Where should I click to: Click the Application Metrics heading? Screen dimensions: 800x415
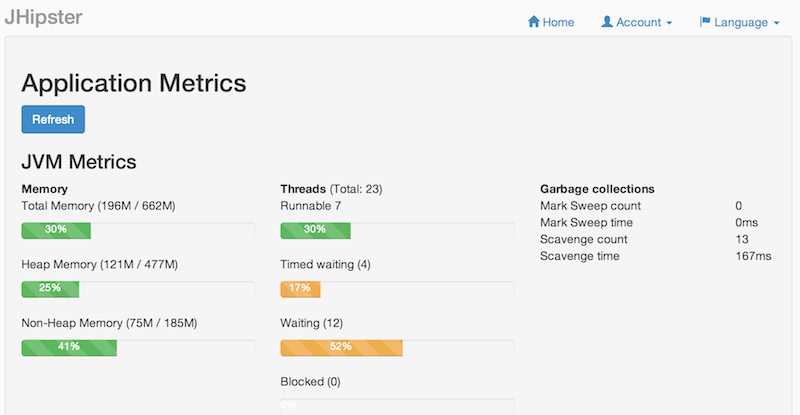(x=134, y=83)
